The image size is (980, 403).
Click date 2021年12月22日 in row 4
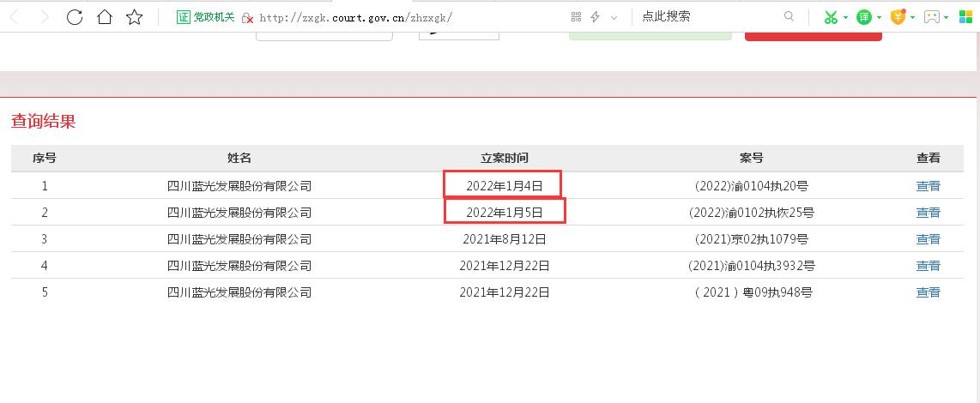(505, 266)
